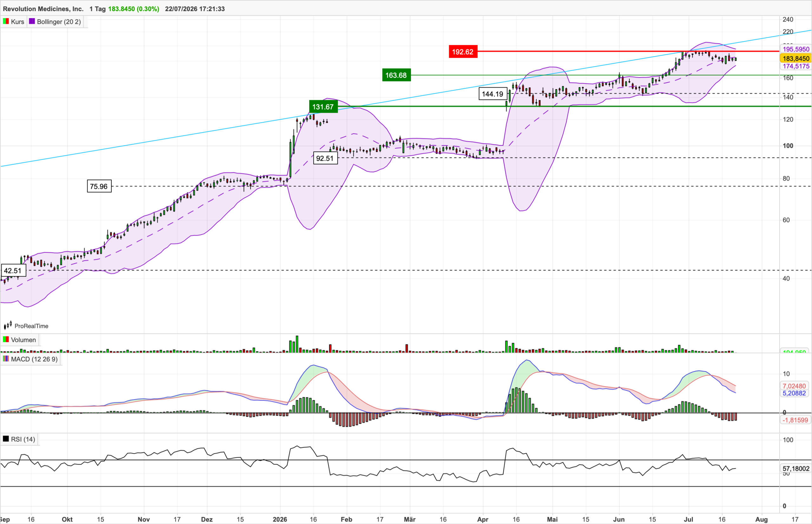Click the Apr label on time axis

[483, 519]
